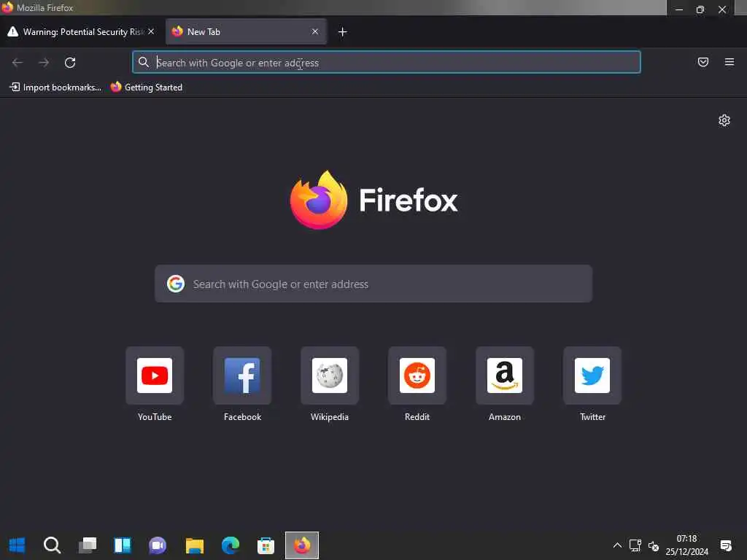Click the Google logo in search box
This screenshot has width=747, height=560.
click(176, 284)
